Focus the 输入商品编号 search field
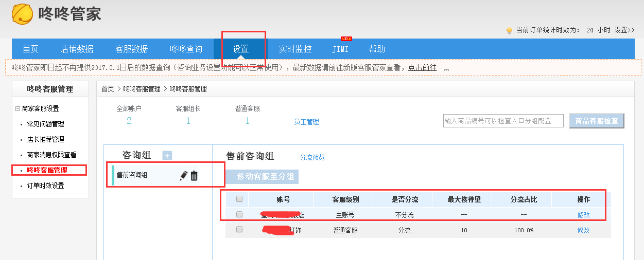Viewport: 644px width, 260px height. point(503,121)
